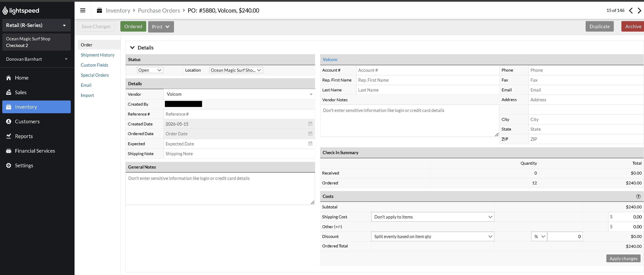The image size is (644, 275).
Task: Click Ocean Magic Surf Shop Checkout 2
Action: (x=37, y=42)
